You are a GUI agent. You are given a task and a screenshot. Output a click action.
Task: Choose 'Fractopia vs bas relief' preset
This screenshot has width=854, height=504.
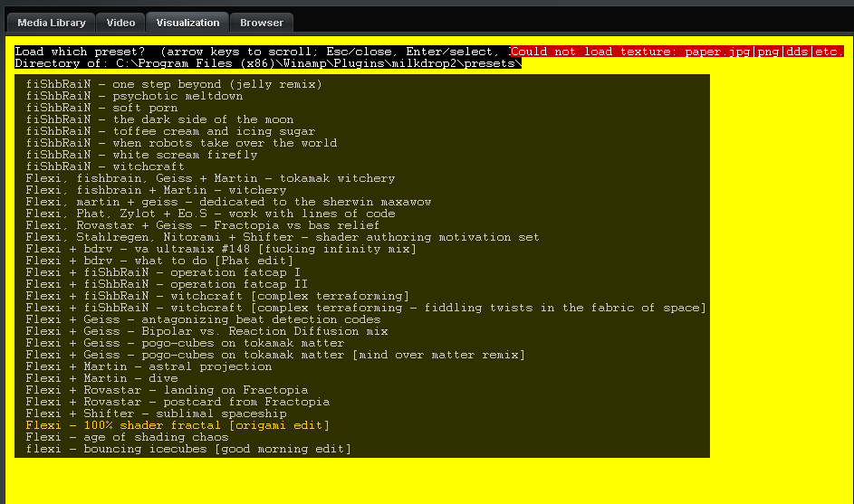(x=203, y=225)
